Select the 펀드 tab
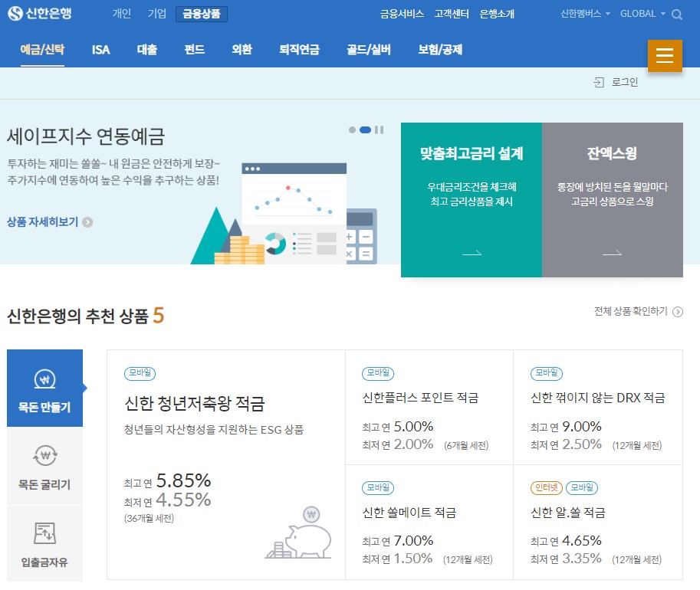The image size is (700, 590). (x=195, y=50)
